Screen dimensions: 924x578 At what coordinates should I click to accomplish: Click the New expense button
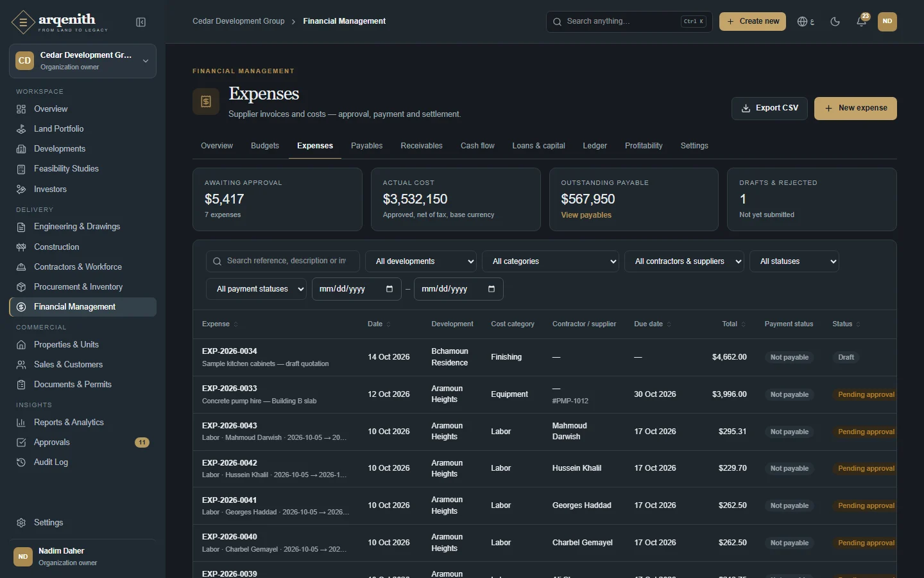(x=855, y=109)
